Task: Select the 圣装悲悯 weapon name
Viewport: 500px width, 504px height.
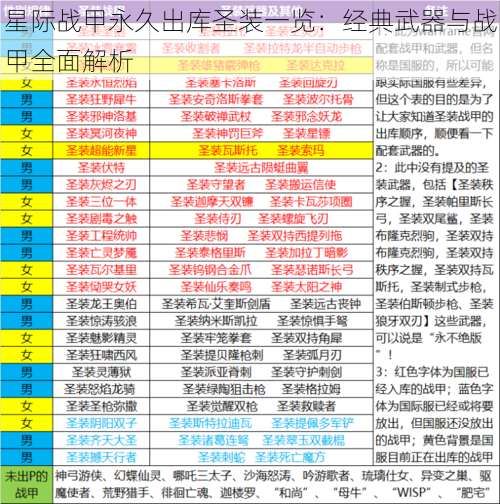Action: (204, 236)
